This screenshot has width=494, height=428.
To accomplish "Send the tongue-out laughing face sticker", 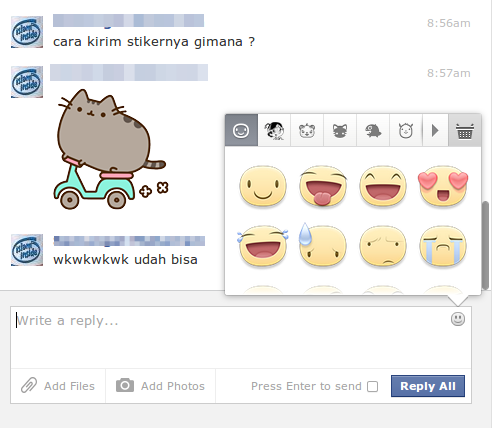I will tap(323, 186).
